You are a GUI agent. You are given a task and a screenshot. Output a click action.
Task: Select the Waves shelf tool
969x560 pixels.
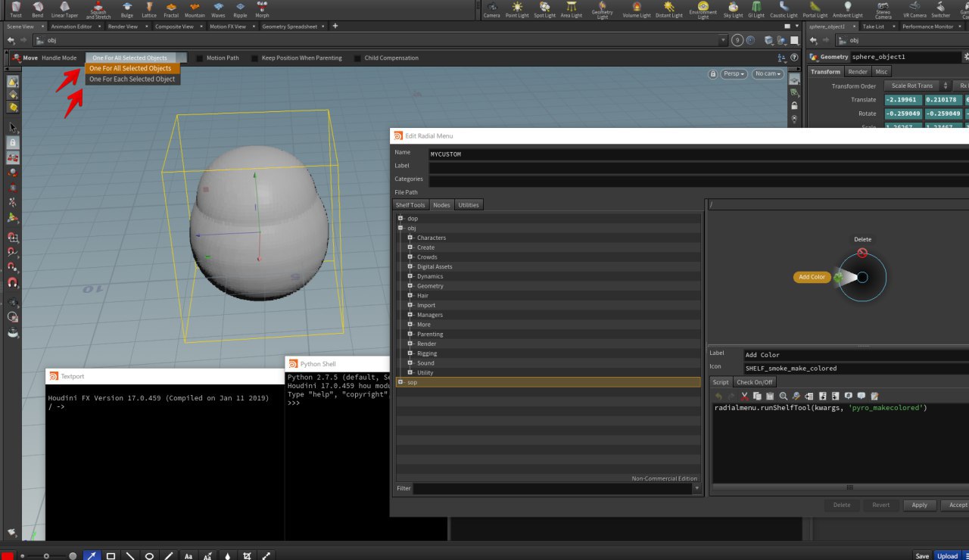pos(218,9)
